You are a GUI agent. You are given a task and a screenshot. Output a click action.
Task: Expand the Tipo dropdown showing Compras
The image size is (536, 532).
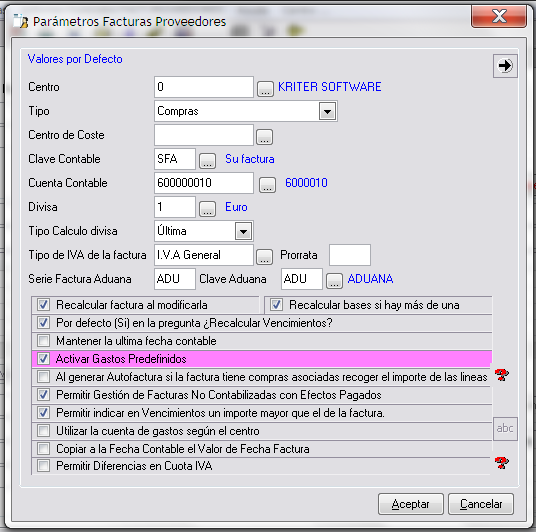(327, 111)
